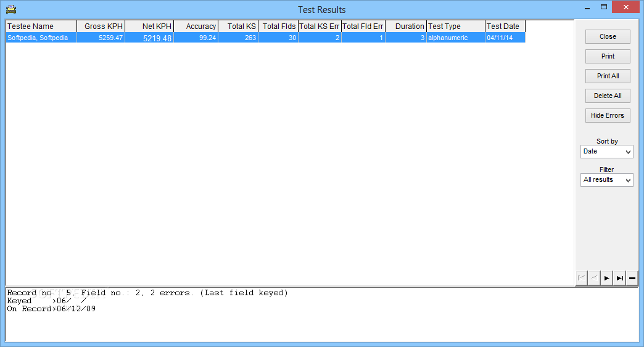Click the Gross KPH value 5259.47
The image size is (644, 347).
pos(101,38)
